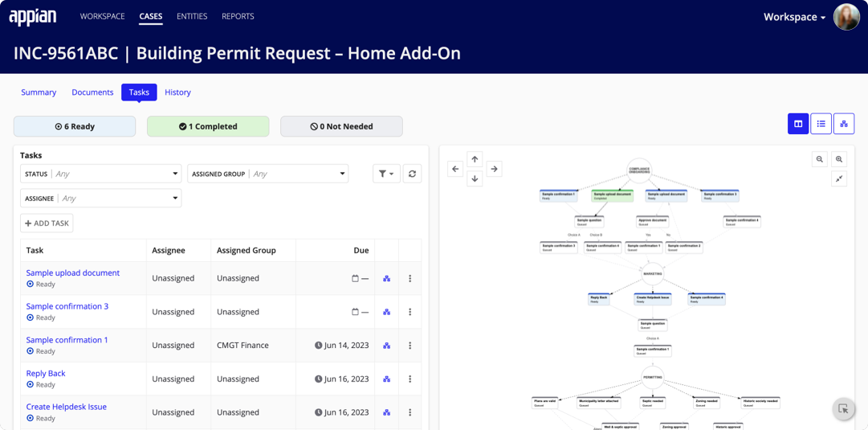Show diagram for Sample confirmation 1 task
Viewport: 868px width, 430px height.
coord(386,346)
